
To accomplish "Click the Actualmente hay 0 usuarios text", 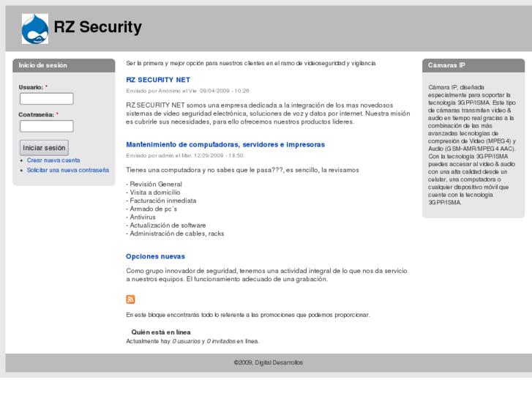I will (x=192, y=341).
